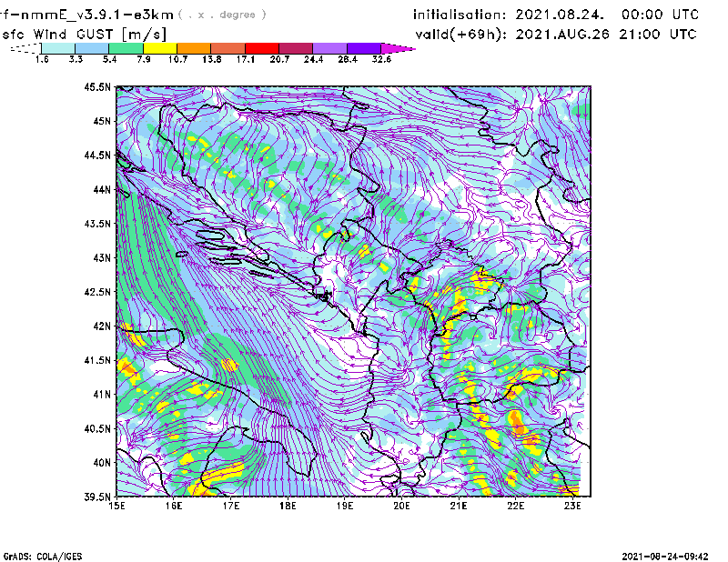Click the legend value 17.1

pos(246,59)
